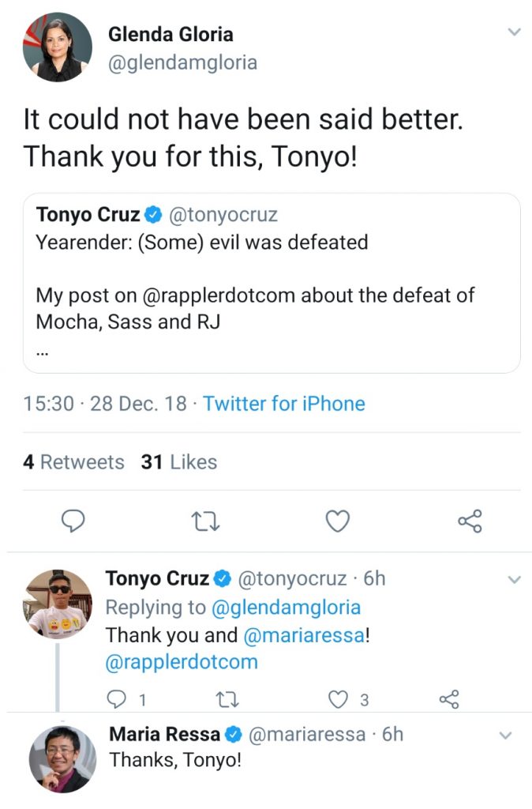Open the @rapplerdotcom mention in Tonyo's reply
Screen dimensions: 532x809
point(182,661)
